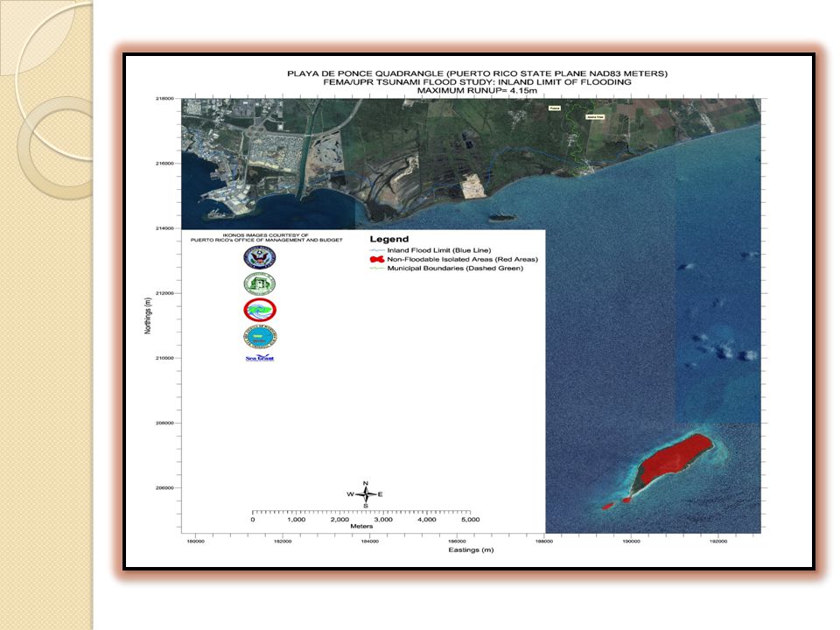The height and width of the screenshot is (630, 840).
Task: Click the 'PLAYA DE PONCE QUADRANGLE' title line
Action: (x=478, y=73)
